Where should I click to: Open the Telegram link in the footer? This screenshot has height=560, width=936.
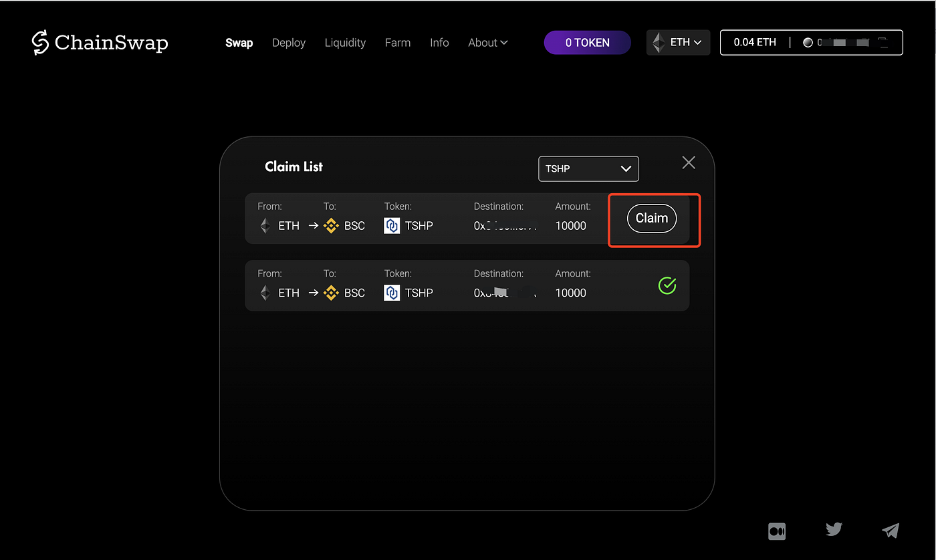pyautogui.click(x=891, y=531)
